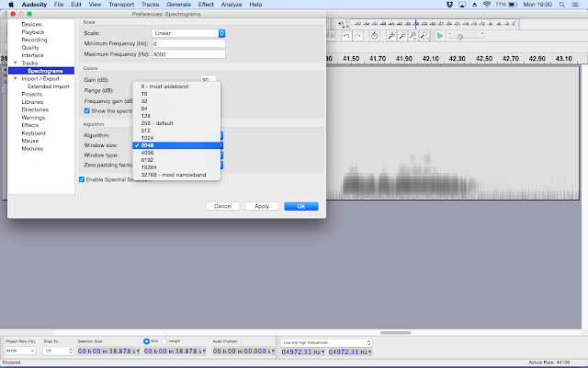Open the Generate menu
The height and width of the screenshot is (368, 588).
[178, 5]
